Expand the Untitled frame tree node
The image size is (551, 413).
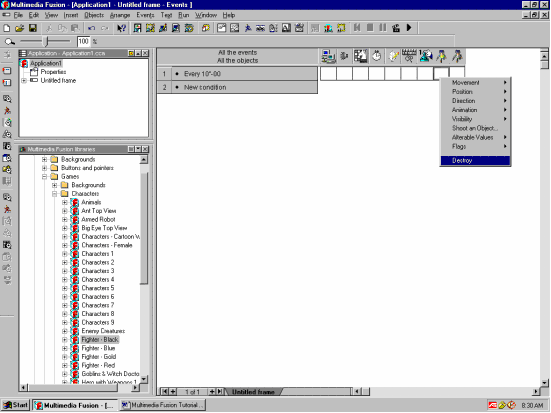point(24,80)
